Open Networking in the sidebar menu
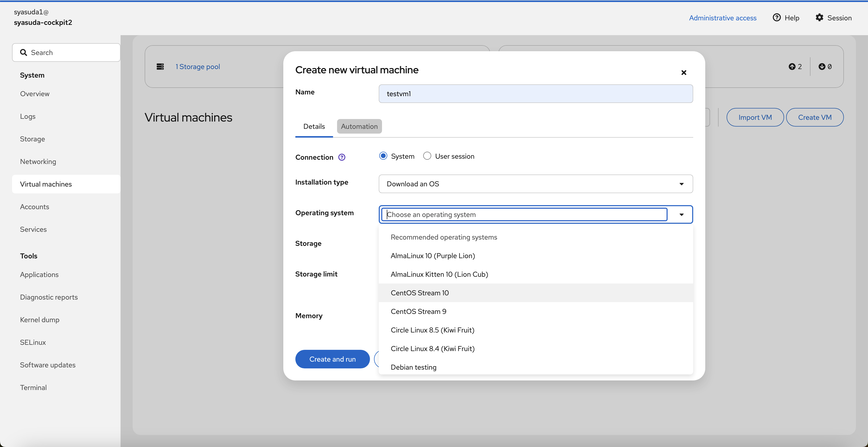Image resolution: width=868 pixels, height=447 pixels. tap(38, 162)
